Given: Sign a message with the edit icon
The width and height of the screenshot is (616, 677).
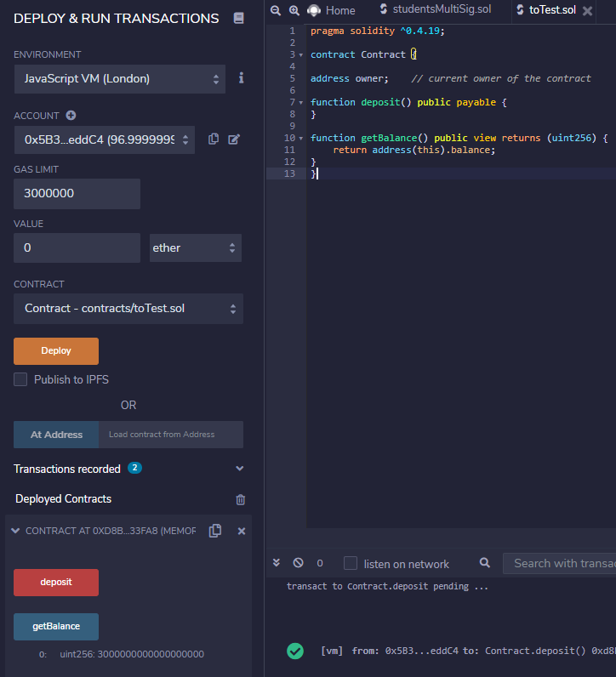Looking at the screenshot, I should [234, 139].
